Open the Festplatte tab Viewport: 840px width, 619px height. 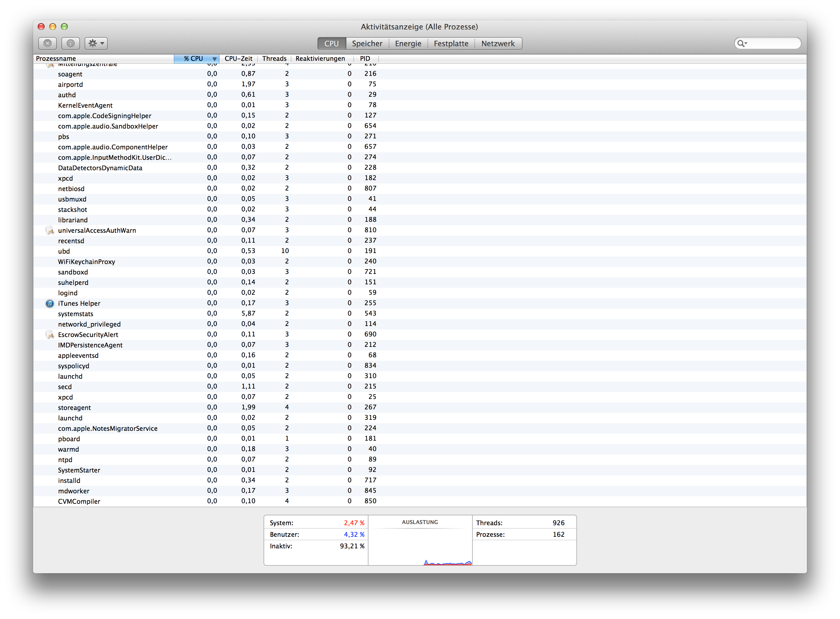click(451, 43)
